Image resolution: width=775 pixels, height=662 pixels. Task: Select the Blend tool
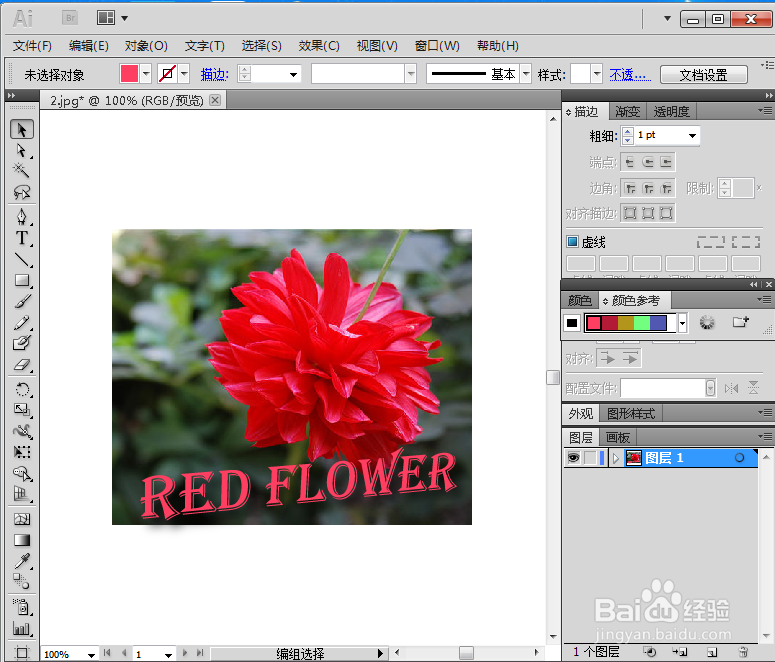[22, 582]
